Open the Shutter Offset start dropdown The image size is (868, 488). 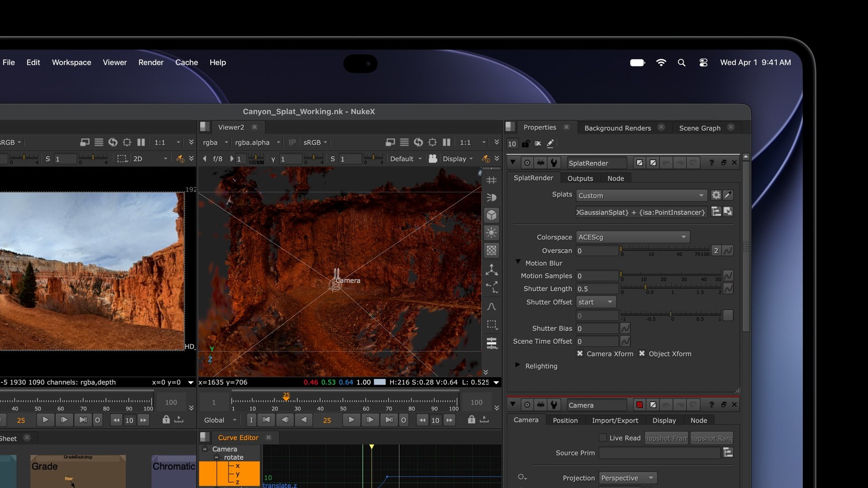coord(596,302)
